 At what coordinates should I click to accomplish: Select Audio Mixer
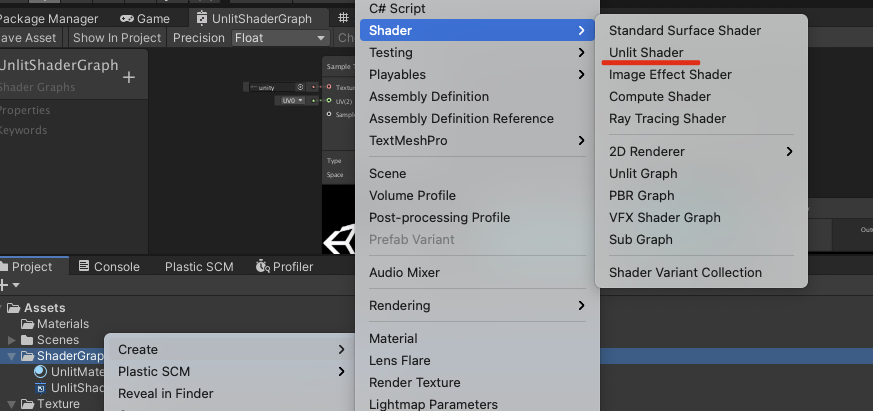point(404,272)
